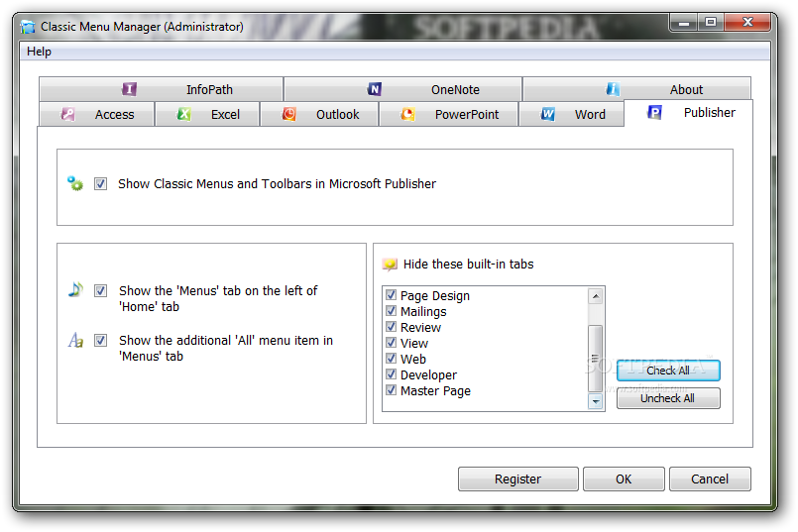Switch to the InfoPath tab
Image resolution: width=798 pixels, height=532 pixels.
tap(162, 89)
